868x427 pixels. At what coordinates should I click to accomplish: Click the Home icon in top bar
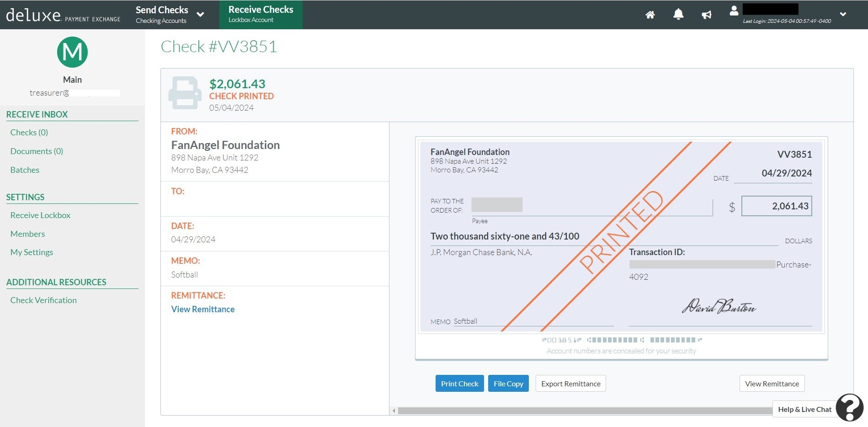(650, 14)
